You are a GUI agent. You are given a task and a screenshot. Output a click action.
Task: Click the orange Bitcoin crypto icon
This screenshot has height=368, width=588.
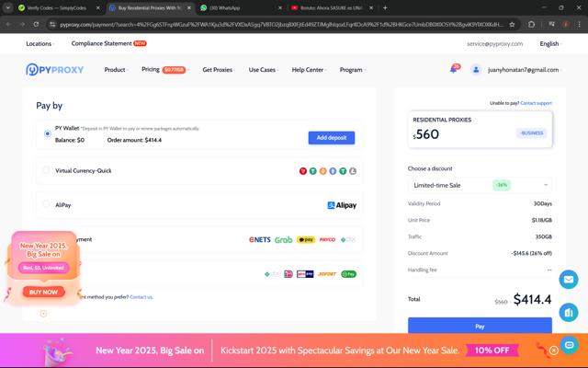click(x=322, y=171)
